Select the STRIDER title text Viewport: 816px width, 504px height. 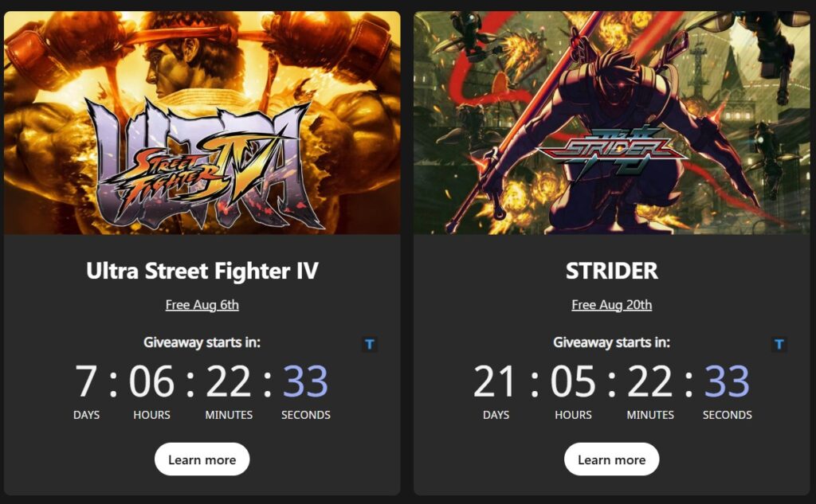point(611,271)
